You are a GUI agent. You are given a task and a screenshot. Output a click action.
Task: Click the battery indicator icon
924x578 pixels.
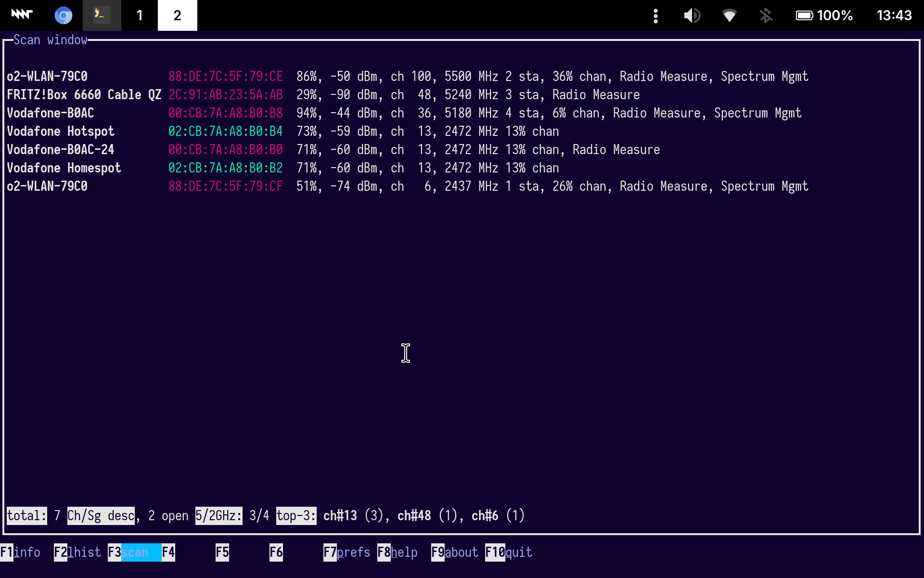[804, 15]
